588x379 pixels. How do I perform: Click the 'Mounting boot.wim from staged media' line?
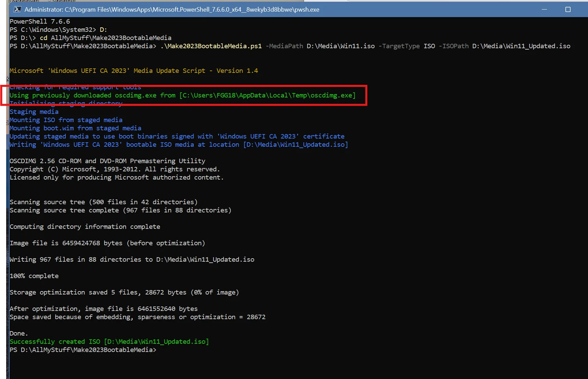pyautogui.click(x=75, y=128)
